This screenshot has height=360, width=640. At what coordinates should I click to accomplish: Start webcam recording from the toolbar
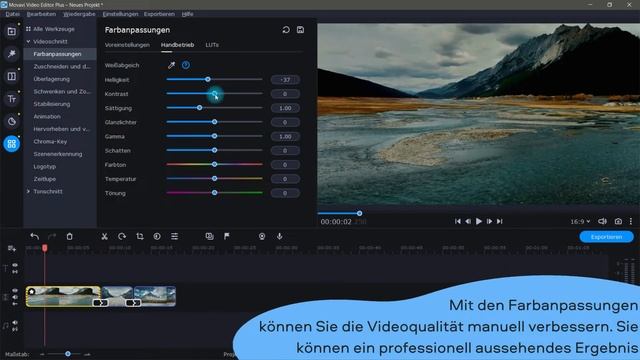(x=262, y=236)
